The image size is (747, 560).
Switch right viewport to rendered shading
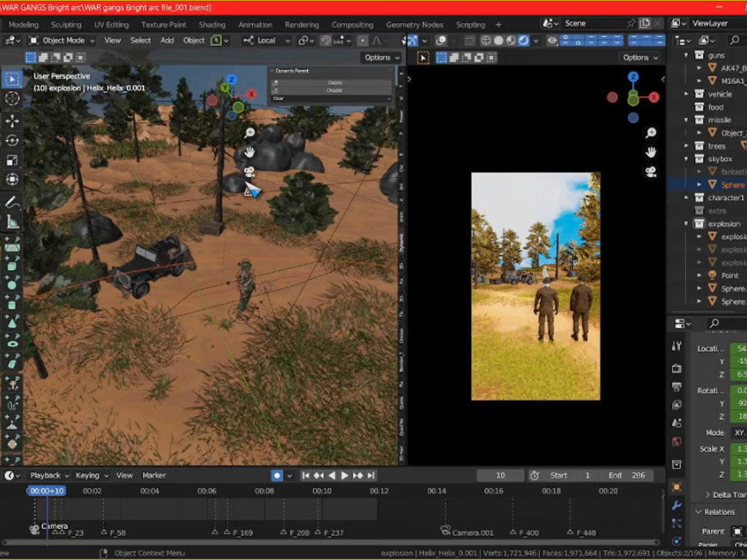(x=523, y=40)
